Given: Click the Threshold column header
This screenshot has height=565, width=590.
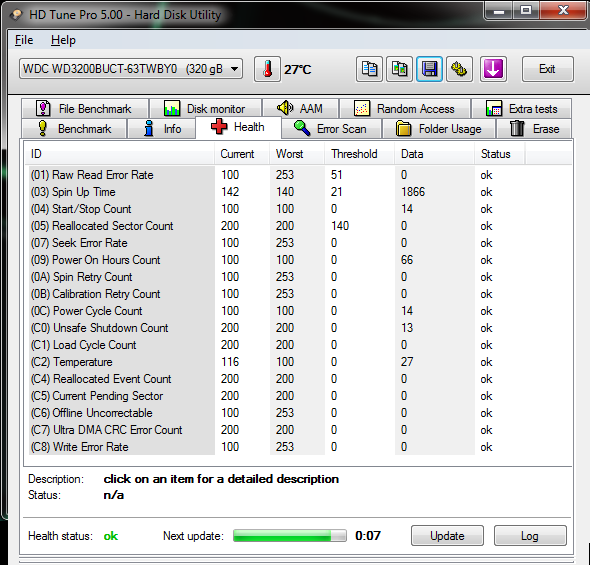Looking at the screenshot, I should [360, 154].
